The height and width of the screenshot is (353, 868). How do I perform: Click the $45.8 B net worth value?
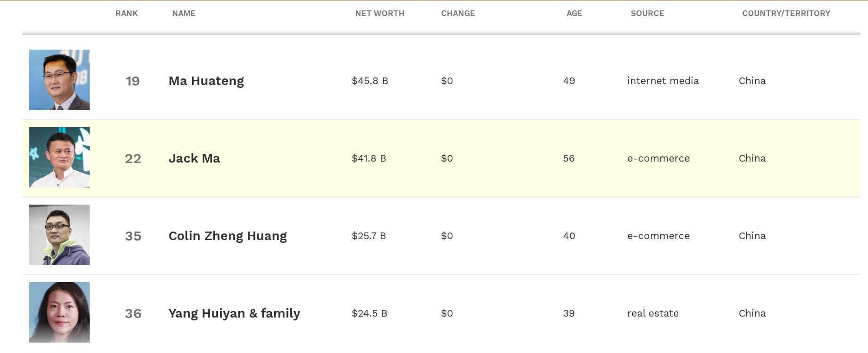click(x=370, y=81)
